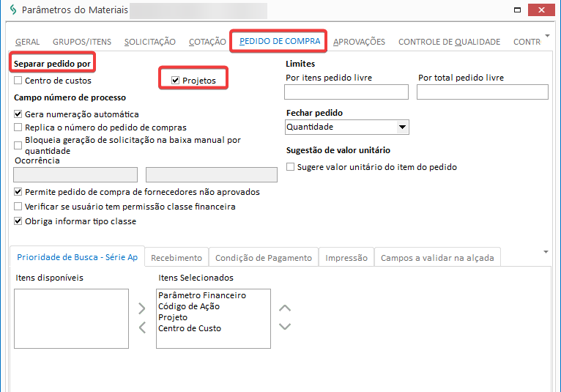
Task: Switch to the APROVAÇÕES tab
Action: [359, 42]
